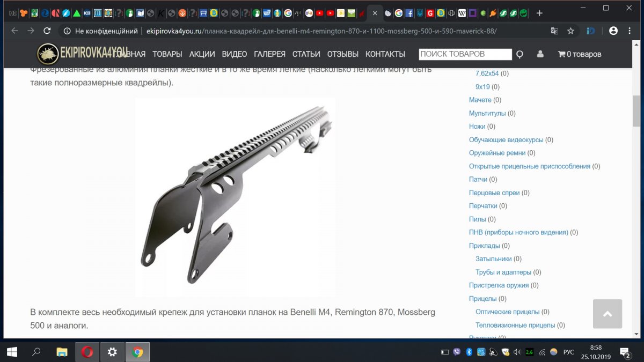
Task: Open the user account icon in site header
Action: coord(540,54)
